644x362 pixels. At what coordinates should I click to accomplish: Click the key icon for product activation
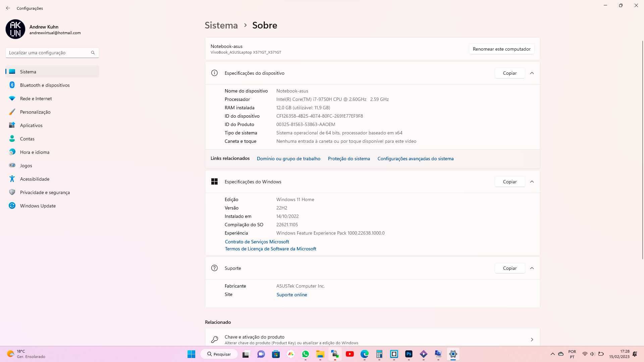(x=215, y=340)
